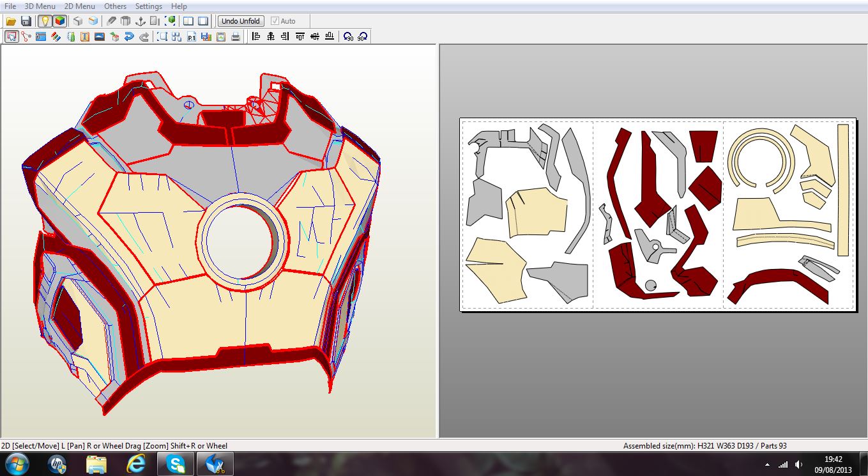The image size is (868, 476).
Task: Click the blue undo arrow
Action: (129, 36)
